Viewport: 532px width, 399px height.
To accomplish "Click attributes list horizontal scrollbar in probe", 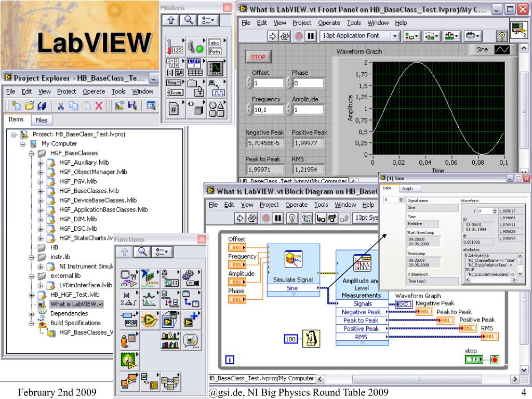I will tap(490, 280).
